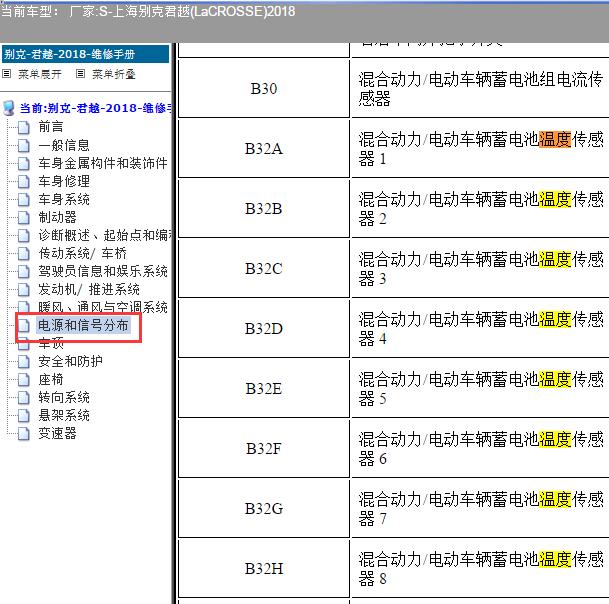This screenshot has height=604, width=609.
Task: Click the B32E code cell
Action: tap(264, 389)
